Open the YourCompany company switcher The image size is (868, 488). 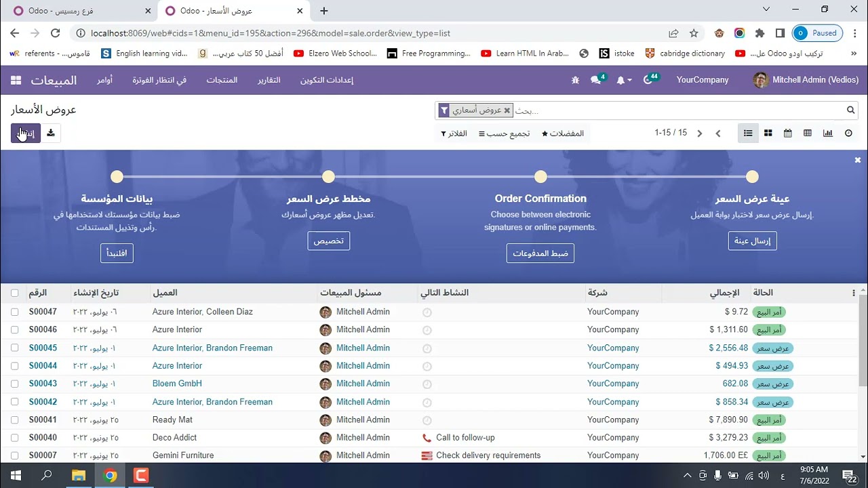point(703,80)
